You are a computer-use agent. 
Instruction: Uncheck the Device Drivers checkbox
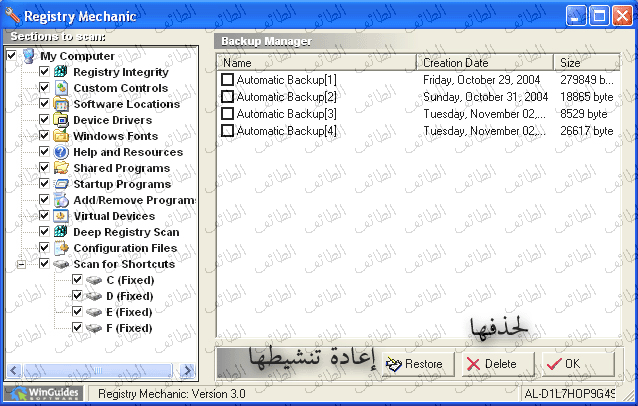point(44,120)
